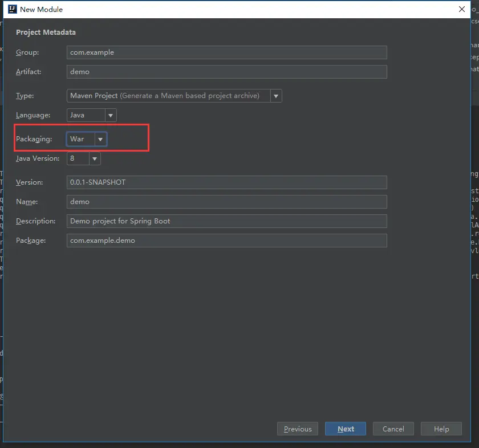Screen dimensions: 479x448
Task: Focus the Group field com.example
Action: (227, 52)
